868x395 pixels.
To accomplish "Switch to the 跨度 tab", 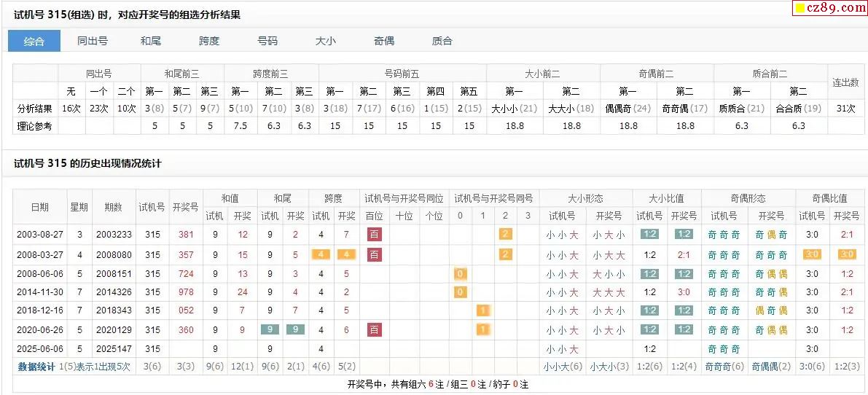I will 209,41.
